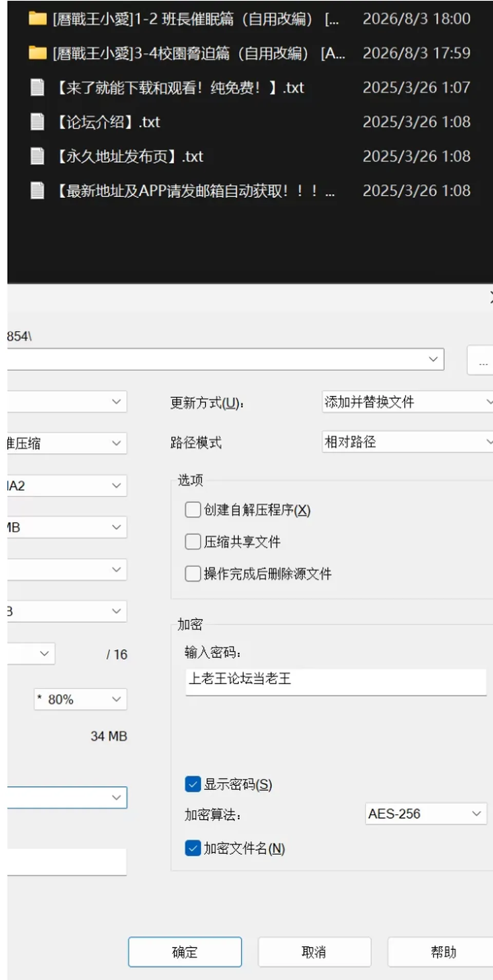The image size is (493, 980).
Task: Click the date 2026/8/3 17:59
Action: click(x=416, y=53)
